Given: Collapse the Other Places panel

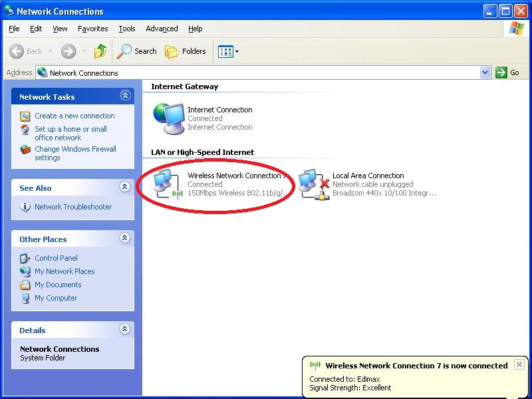Looking at the screenshot, I should click(x=125, y=238).
